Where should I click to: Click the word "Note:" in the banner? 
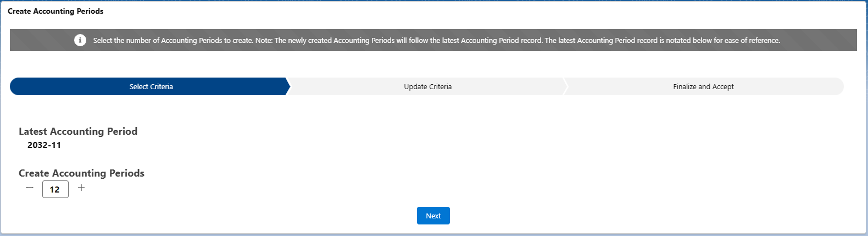[x=264, y=40]
